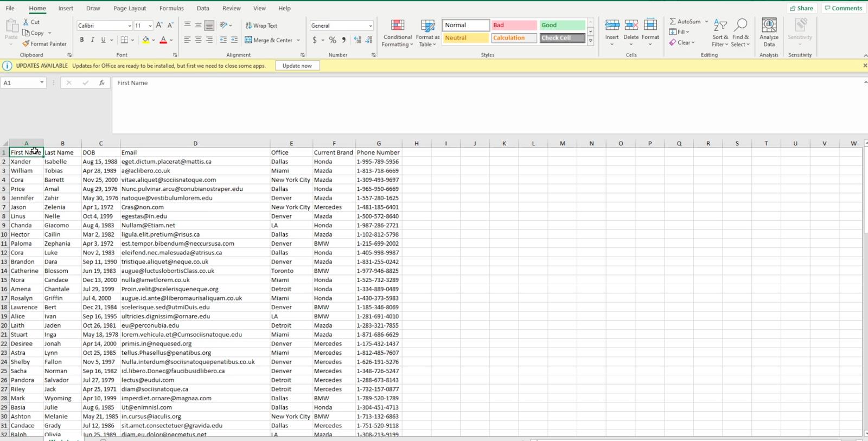
Task: Click Decrease Decimal icon
Action: click(x=369, y=40)
